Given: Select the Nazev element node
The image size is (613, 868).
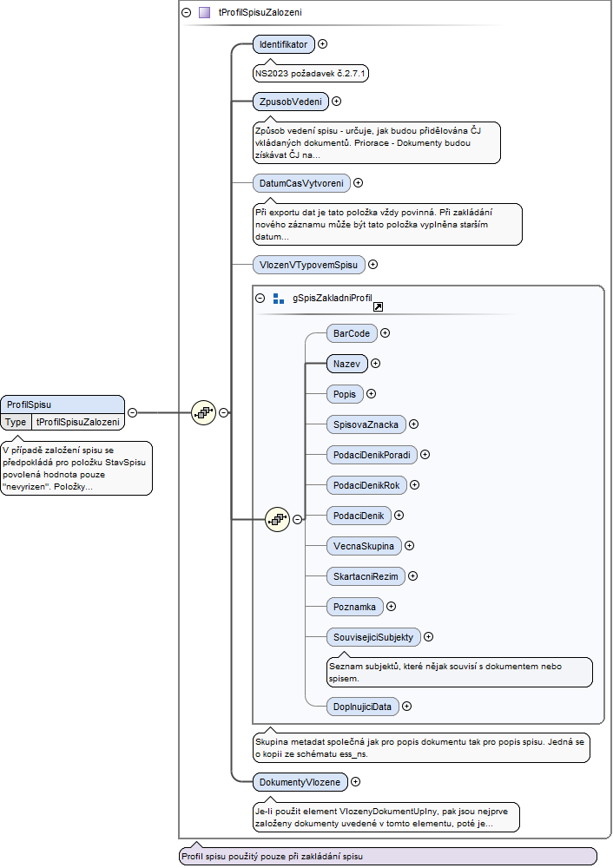Looking at the screenshot, I should pos(347,364).
